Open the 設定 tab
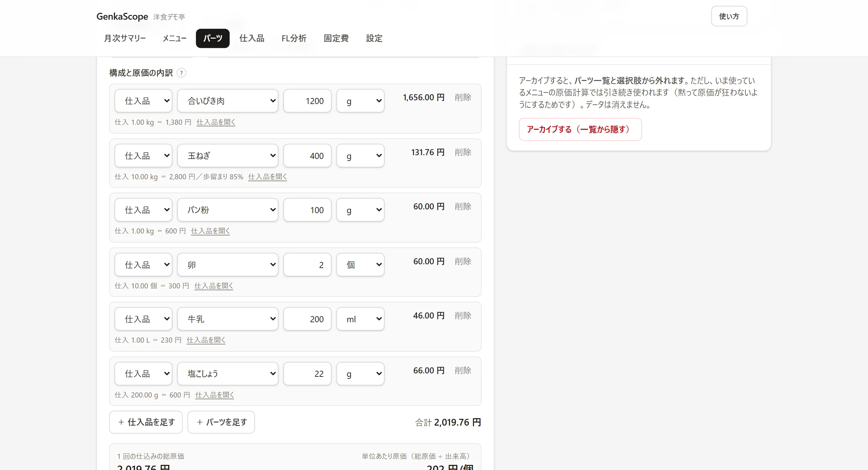Viewport: 868px width, 470px height. [374, 38]
